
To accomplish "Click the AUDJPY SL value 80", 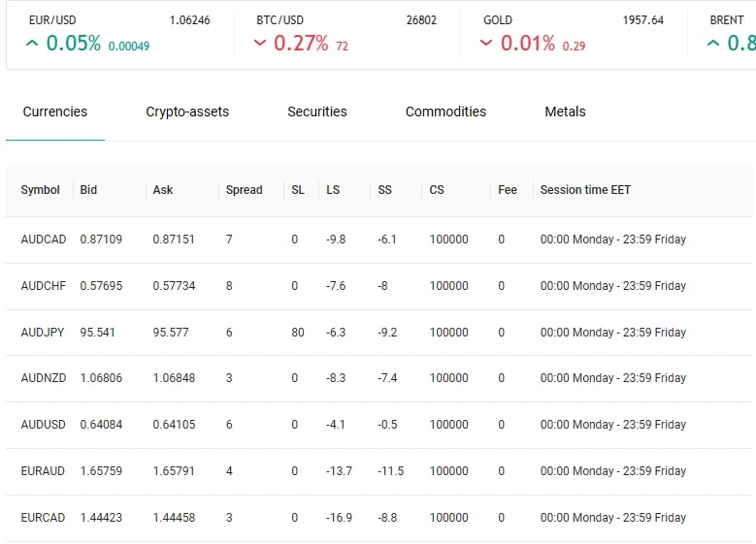I will pos(298,333).
